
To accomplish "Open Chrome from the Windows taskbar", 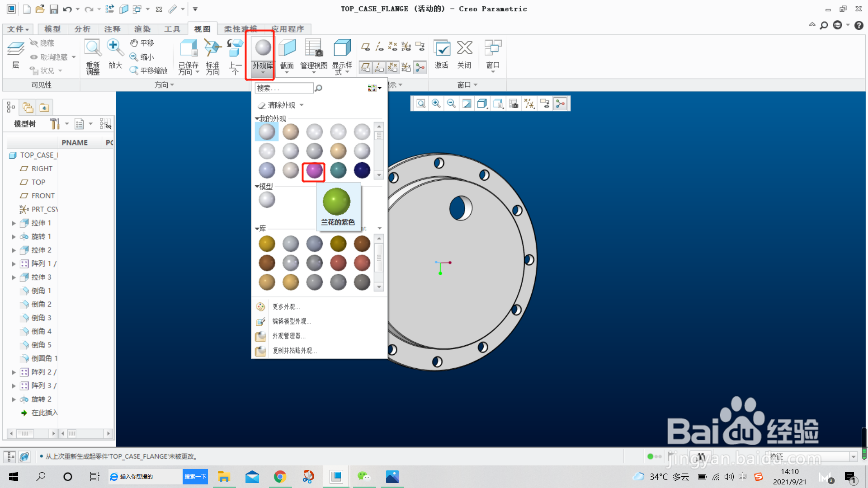I will (280, 477).
